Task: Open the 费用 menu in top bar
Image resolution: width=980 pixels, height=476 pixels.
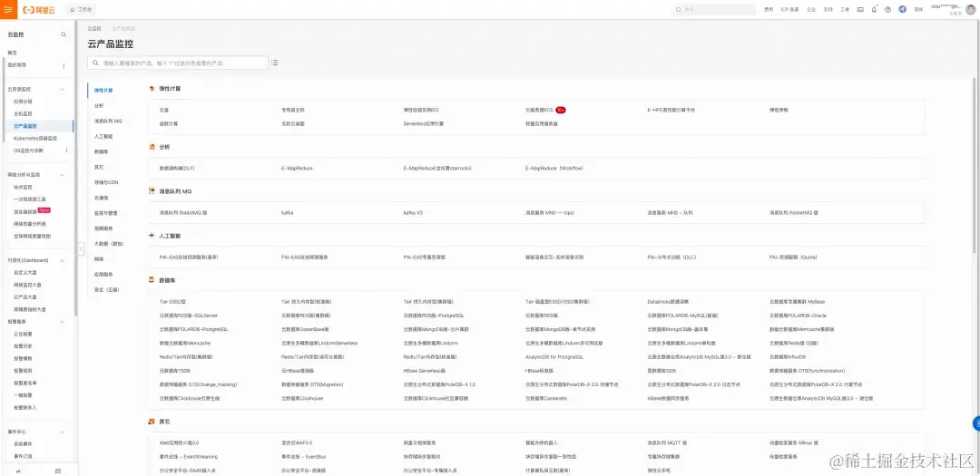Action: [x=769, y=10]
